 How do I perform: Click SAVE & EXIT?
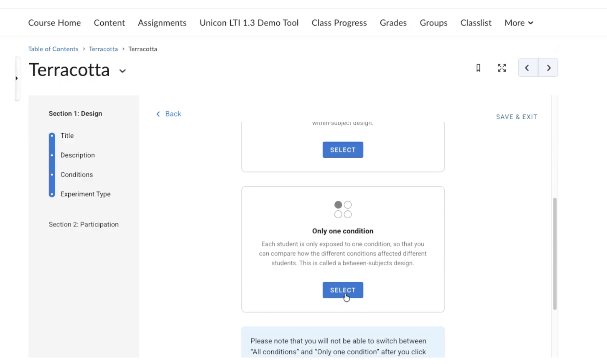click(517, 117)
